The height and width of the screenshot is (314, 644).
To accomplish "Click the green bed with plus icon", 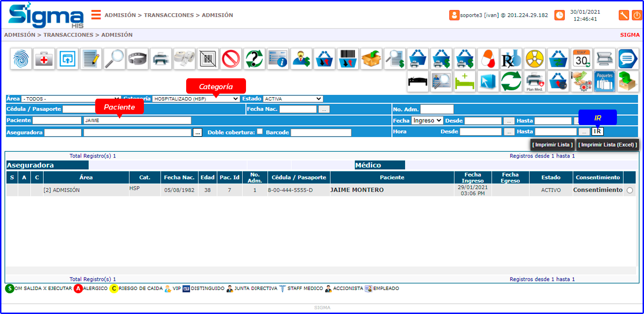I will point(464,82).
